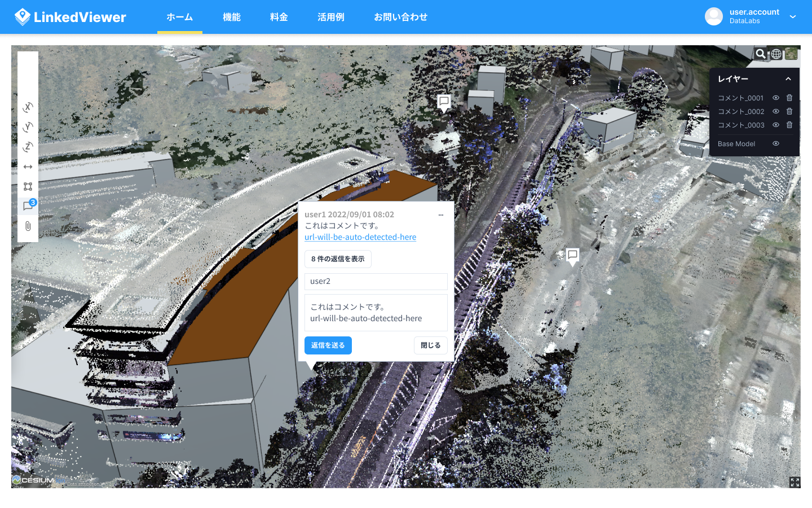Open the 料金 menu item

(279, 17)
